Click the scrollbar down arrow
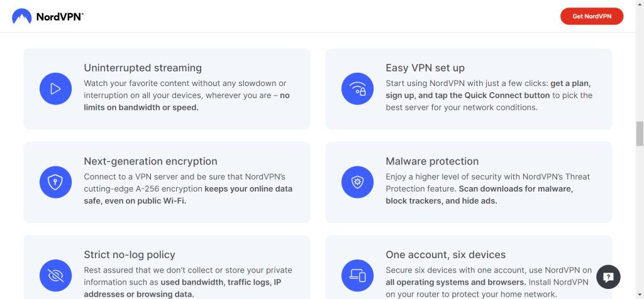 click(x=640, y=295)
